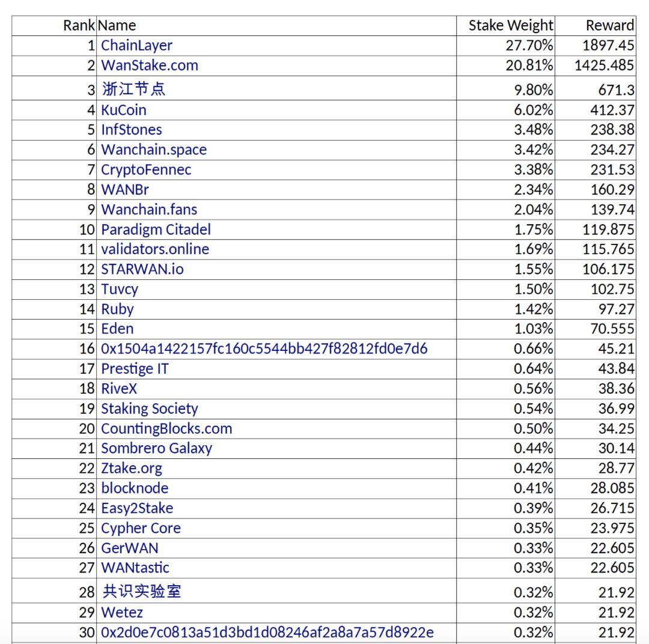649x644 pixels.
Task: Click the CountingBlocks.com link
Action: (x=166, y=429)
